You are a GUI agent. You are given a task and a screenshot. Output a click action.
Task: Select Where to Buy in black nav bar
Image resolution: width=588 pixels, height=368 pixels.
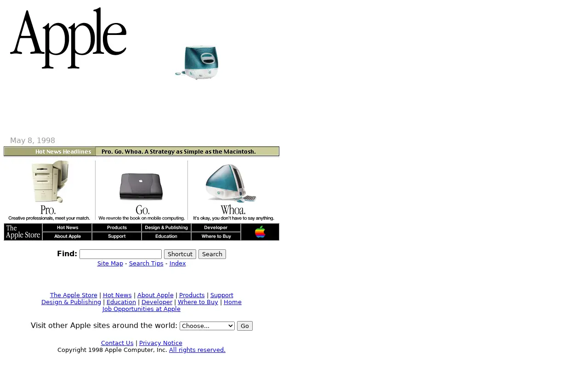(216, 236)
